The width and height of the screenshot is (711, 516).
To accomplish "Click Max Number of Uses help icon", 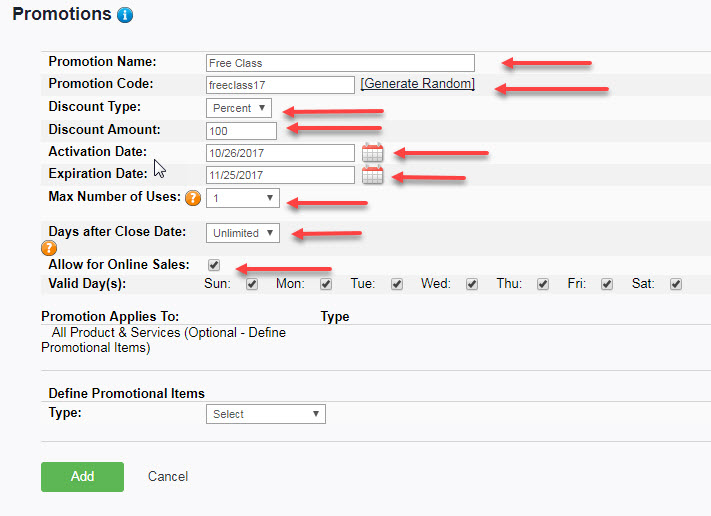I will click(194, 198).
